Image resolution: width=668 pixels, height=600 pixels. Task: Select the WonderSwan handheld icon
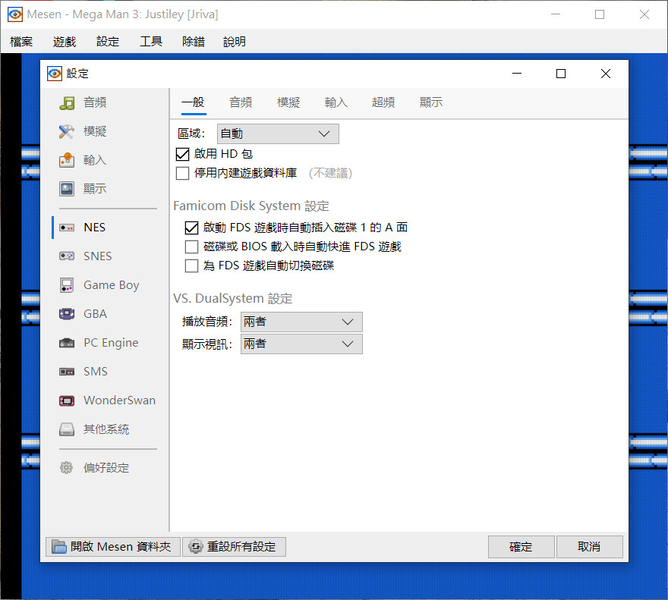point(67,401)
